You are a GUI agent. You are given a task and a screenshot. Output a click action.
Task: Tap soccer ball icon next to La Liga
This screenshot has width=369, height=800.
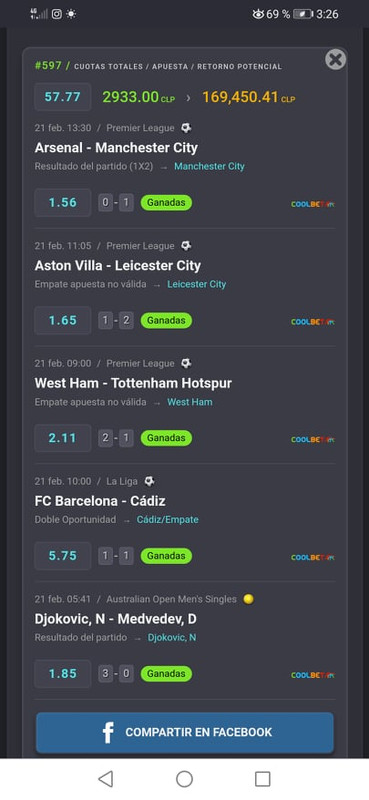tap(149, 481)
